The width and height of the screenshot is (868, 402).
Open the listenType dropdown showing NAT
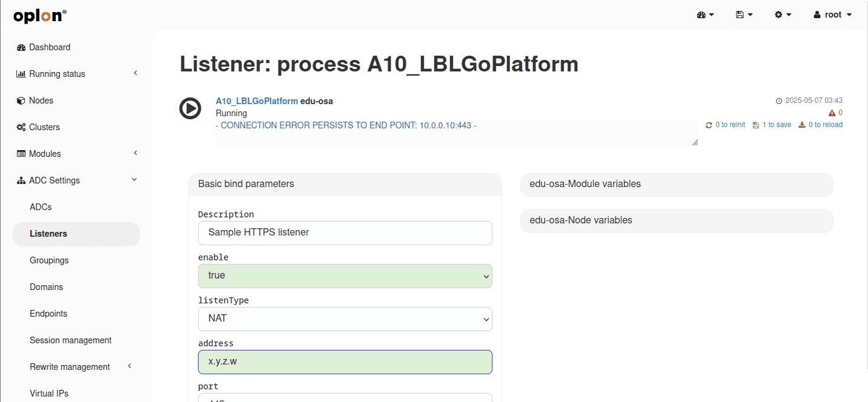click(345, 318)
